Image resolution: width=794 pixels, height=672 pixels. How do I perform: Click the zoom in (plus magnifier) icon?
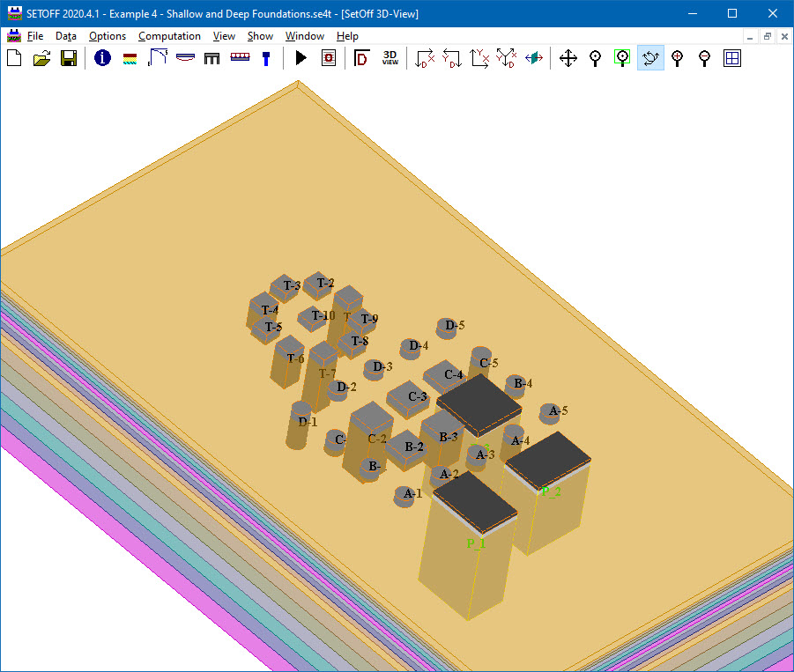point(677,59)
